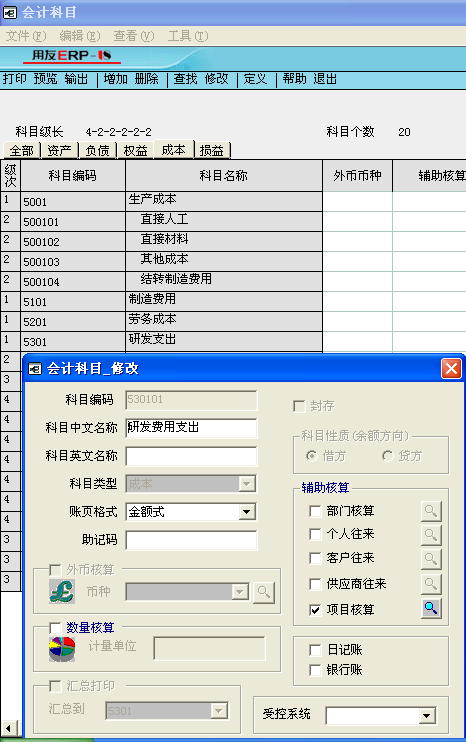Click the pie chart quantity icon
The height and width of the screenshot is (742, 466).
coord(62,649)
